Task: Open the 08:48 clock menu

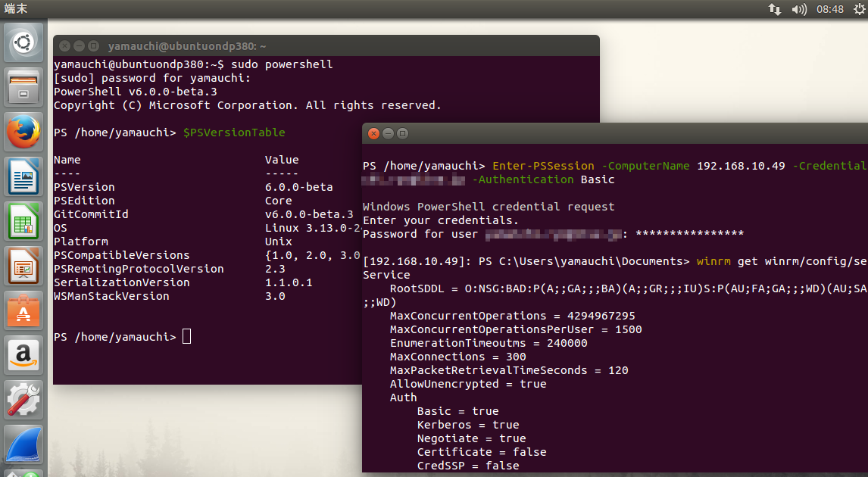Action: click(830, 9)
